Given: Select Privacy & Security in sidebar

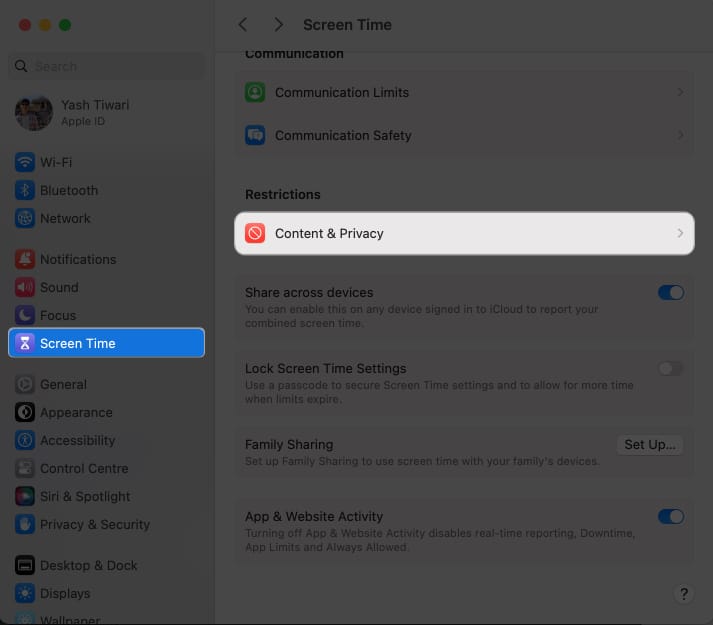Looking at the screenshot, I should click(106, 524).
